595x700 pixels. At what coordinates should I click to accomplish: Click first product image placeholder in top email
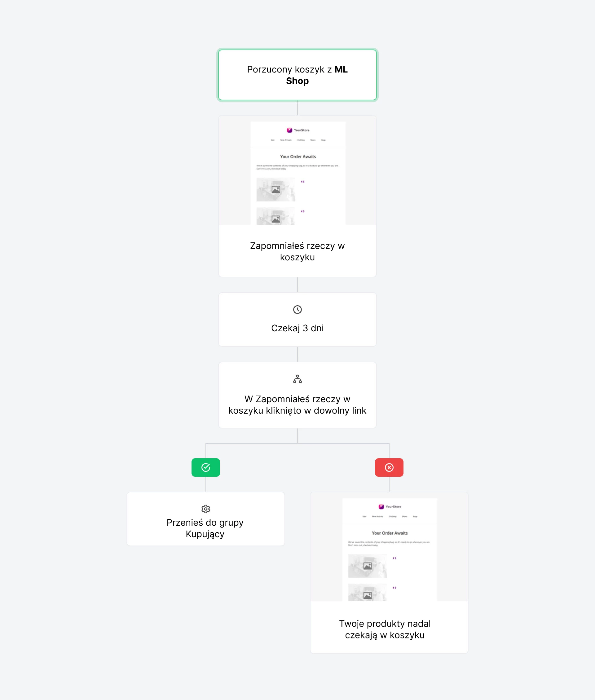click(275, 190)
